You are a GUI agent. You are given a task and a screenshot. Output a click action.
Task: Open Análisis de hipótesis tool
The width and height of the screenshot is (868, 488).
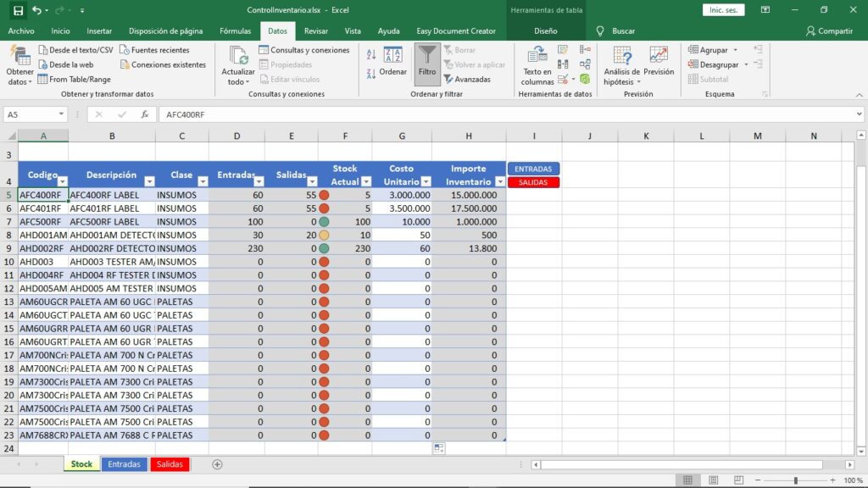coord(621,65)
